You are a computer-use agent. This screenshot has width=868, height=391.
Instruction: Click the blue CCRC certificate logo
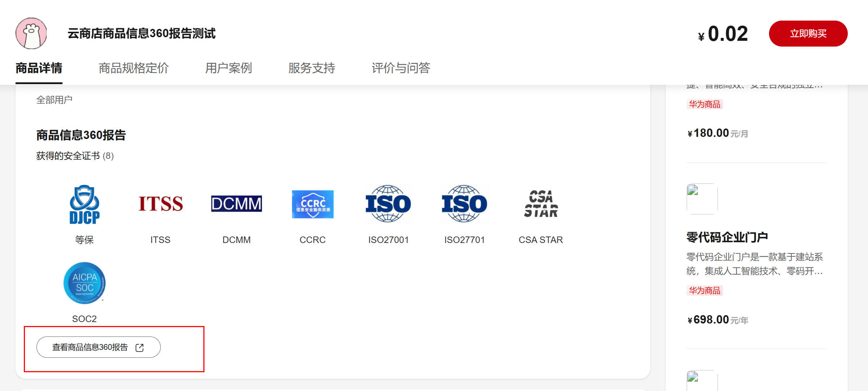pyautogui.click(x=313, y=204)
